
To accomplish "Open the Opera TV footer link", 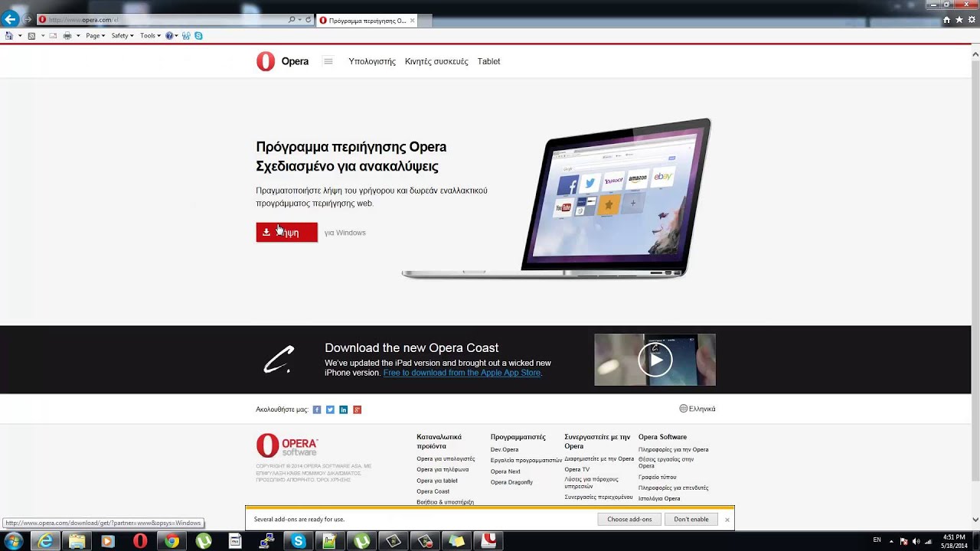I will tap(577, 469).
